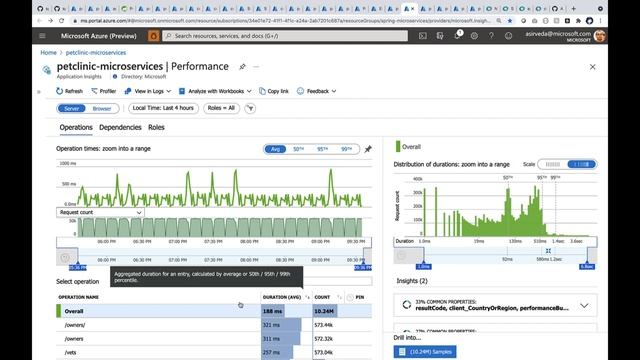The image size is (640, 360).
Task: Open a new browser tab
Action: tap(573, 8)
